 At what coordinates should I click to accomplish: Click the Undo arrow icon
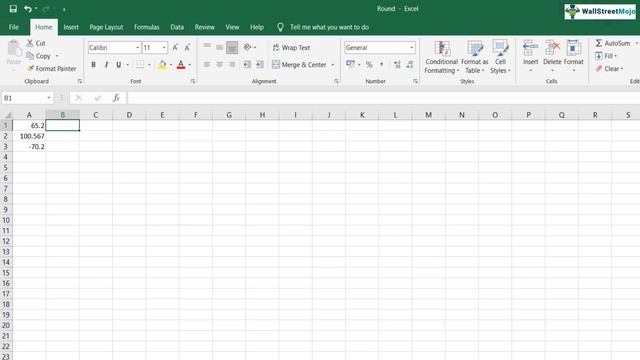click(27, 9)
